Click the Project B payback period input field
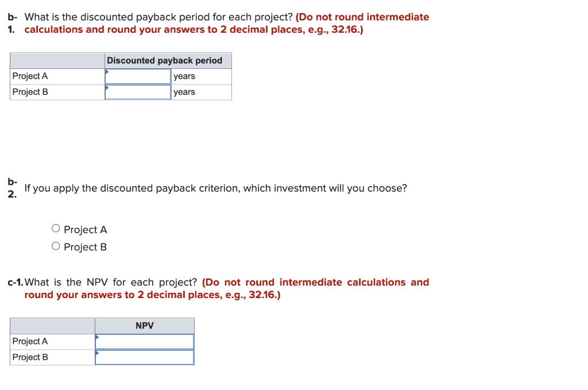The height and width of the screenshot is (390, 588). pyautogui.click(x=138, y=92)
